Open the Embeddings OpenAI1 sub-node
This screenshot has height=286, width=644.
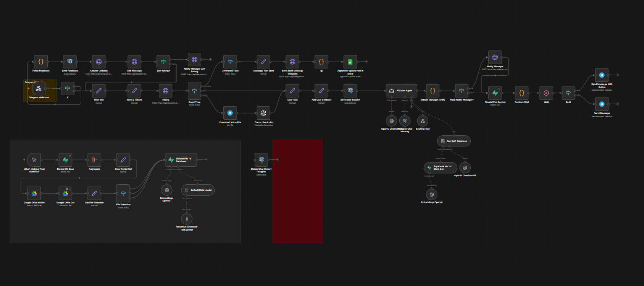[x=167, y=190]
